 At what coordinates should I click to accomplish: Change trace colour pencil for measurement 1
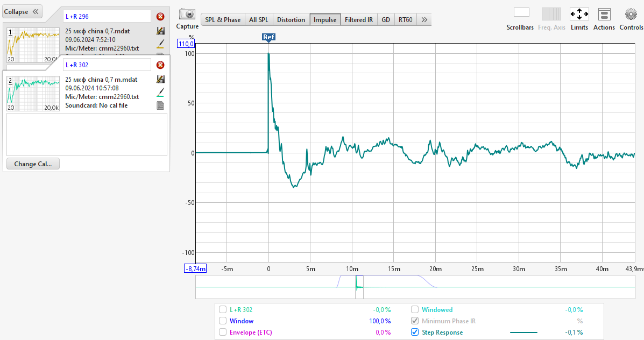(160, 44)
